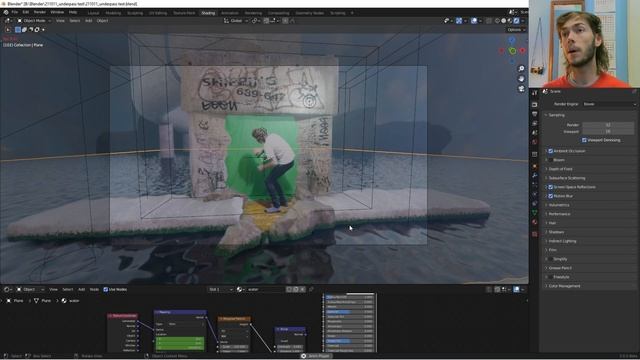
Task: Open the Object Constraints tab icon
Action: (535, 203)
